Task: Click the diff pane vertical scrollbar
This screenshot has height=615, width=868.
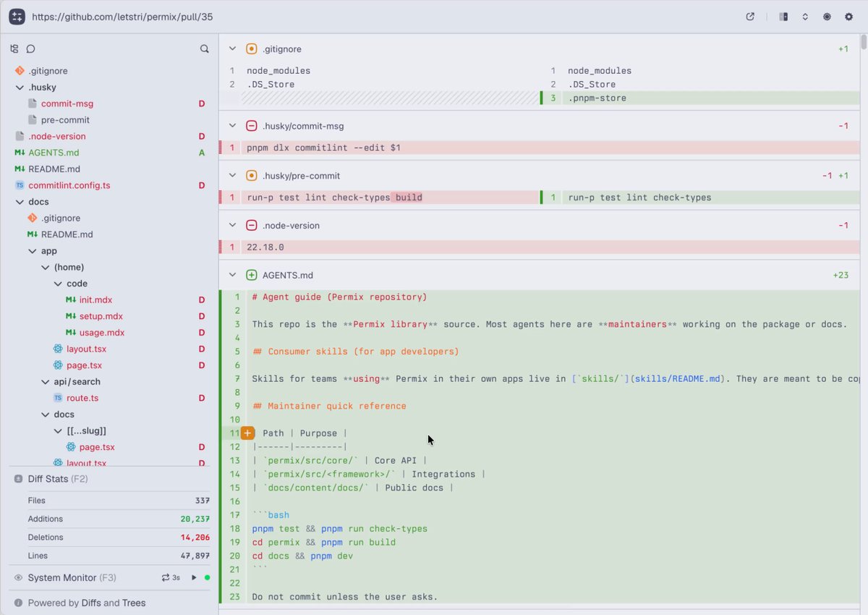Action: click(864, 43)
